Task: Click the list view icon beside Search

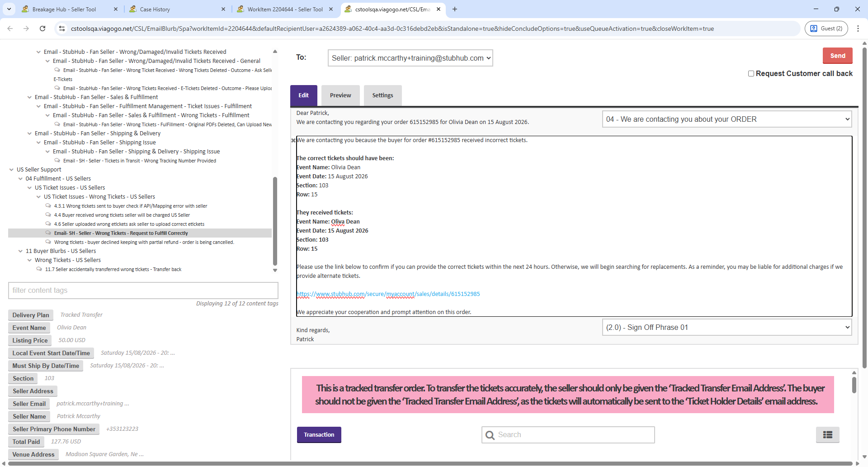Action: 827,435
